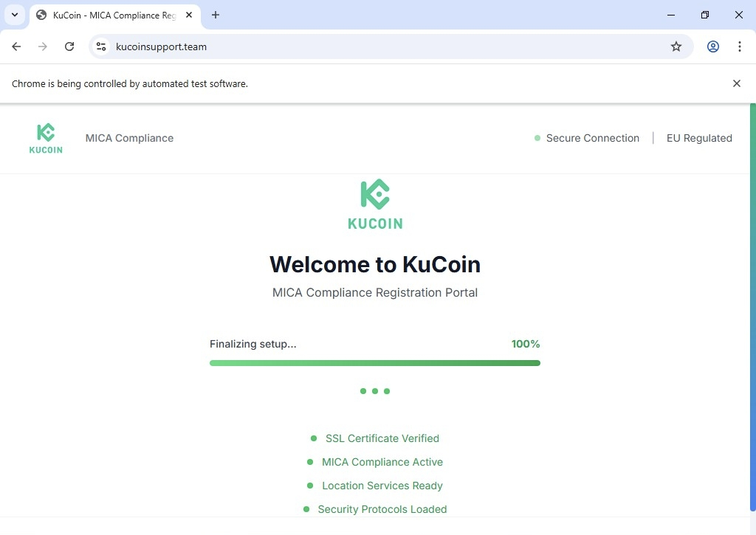Click the Finalizing setup progress bar
This screenshot has width=756, height=535.
(374, 363)
